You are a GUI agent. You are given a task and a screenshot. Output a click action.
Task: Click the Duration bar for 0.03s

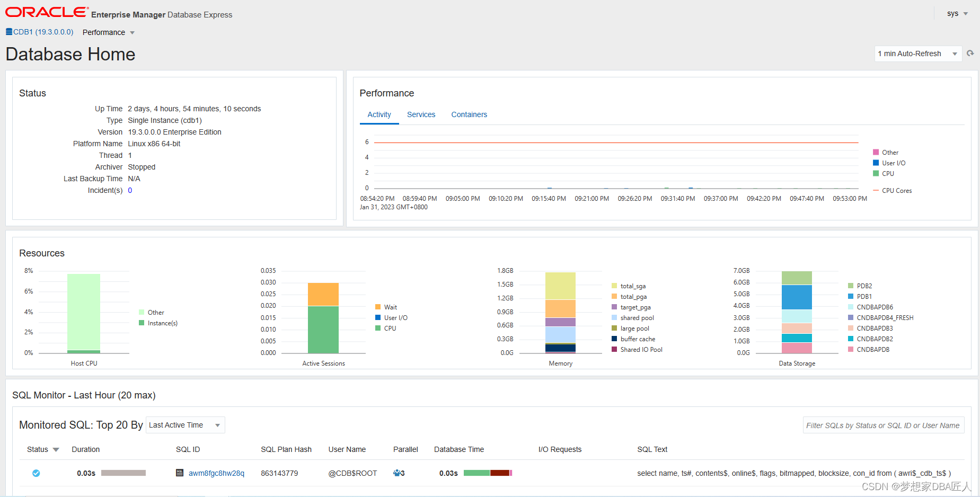pos(123,473)
